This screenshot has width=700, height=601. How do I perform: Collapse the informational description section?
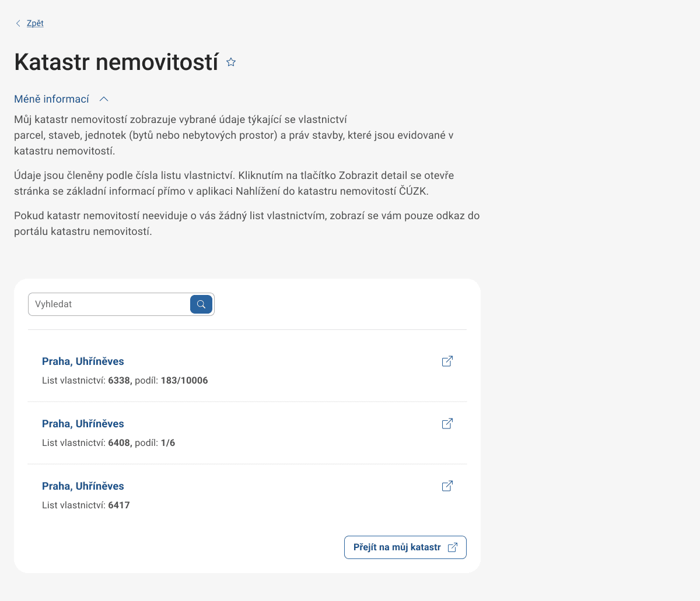coord(61,99)
